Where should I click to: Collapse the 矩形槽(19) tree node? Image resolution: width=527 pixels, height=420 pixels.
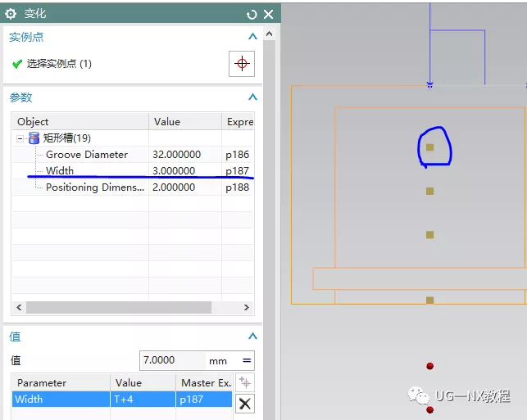coord(20,138)
